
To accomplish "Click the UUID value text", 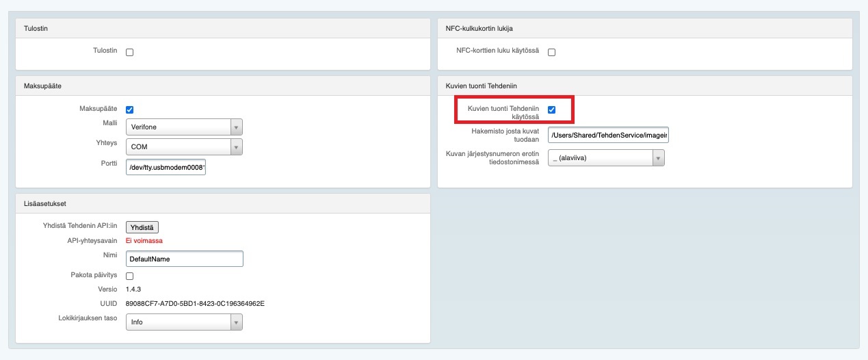I will click(195, 303).
